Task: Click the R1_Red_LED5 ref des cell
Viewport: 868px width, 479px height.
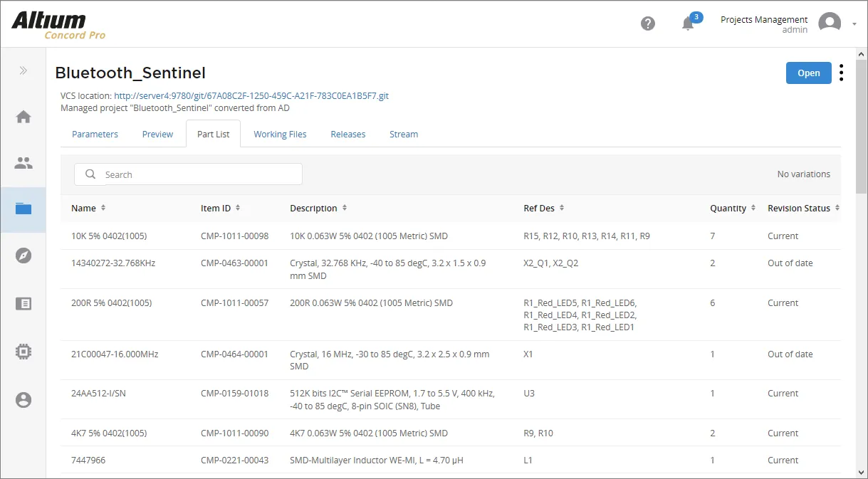Action: [580, 315]
